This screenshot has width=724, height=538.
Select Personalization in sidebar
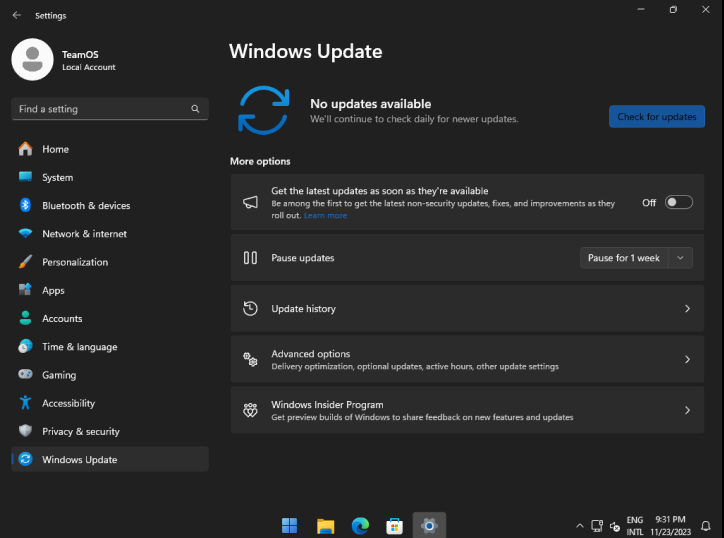point(110,261)
